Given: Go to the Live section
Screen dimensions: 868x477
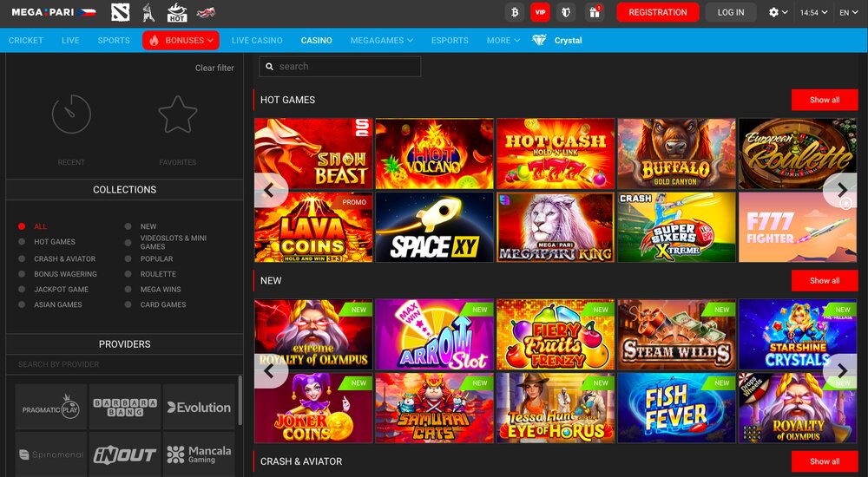Looking at the screenshot, I should [70, 41].
